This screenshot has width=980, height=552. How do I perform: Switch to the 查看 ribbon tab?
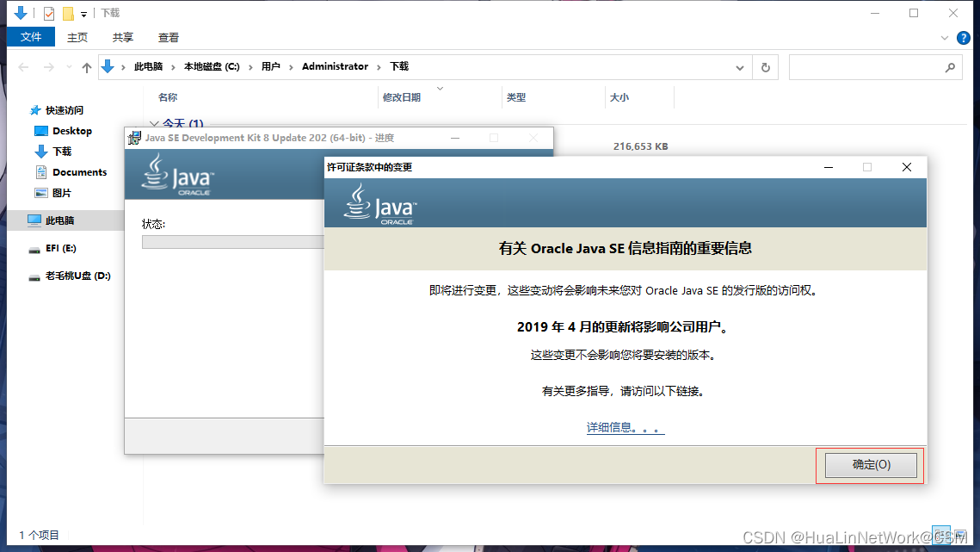168,37
